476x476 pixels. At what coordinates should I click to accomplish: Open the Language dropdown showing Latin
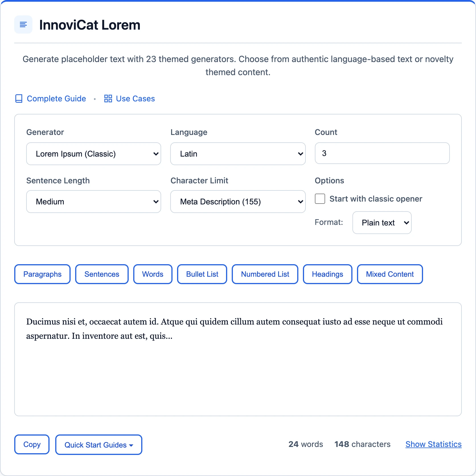238,154
